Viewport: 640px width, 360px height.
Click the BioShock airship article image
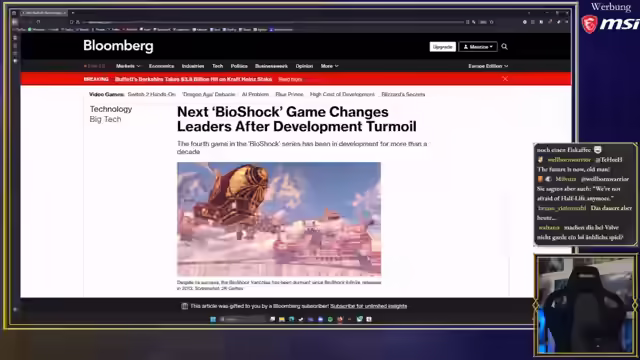click(x=279, y=219)
